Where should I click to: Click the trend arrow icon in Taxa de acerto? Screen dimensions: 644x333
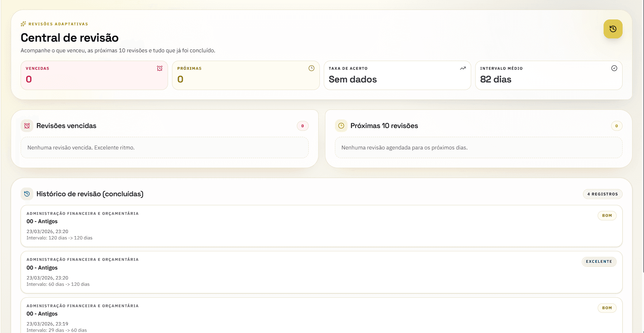tap(462, 68)
